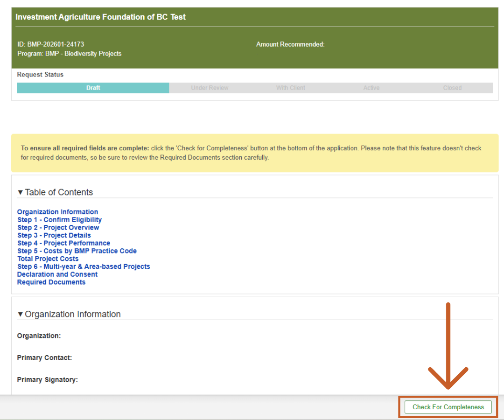Collapse the Table of Contents triangle

pyautogui.click(x=20, y=192)
